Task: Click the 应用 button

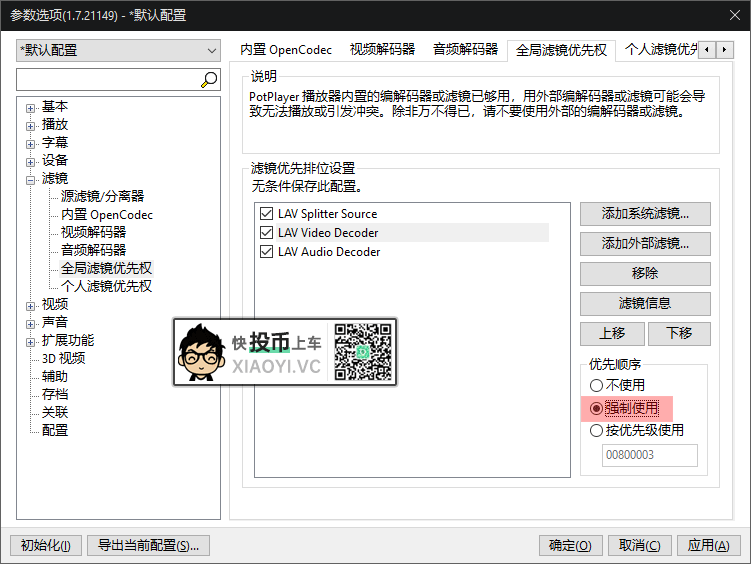Action: 709,545
